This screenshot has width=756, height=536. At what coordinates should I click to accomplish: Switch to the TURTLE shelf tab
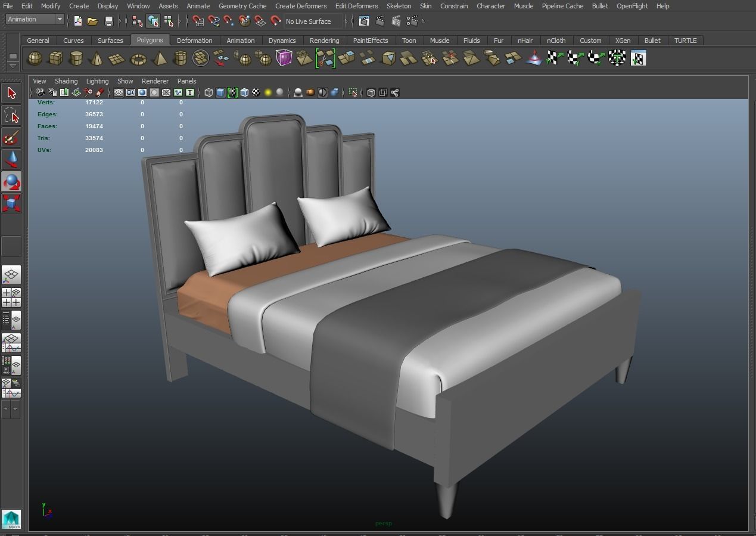tap(685, 41)
